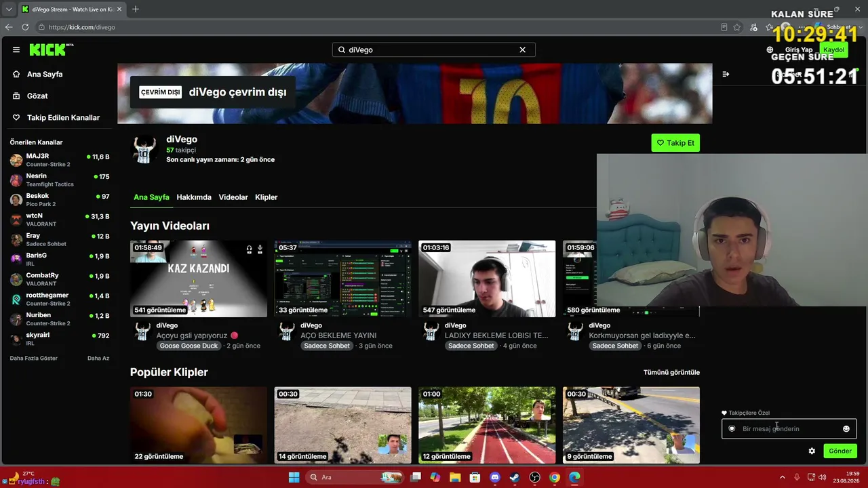Open the taskbar volume control

click(x=822, y=477)
